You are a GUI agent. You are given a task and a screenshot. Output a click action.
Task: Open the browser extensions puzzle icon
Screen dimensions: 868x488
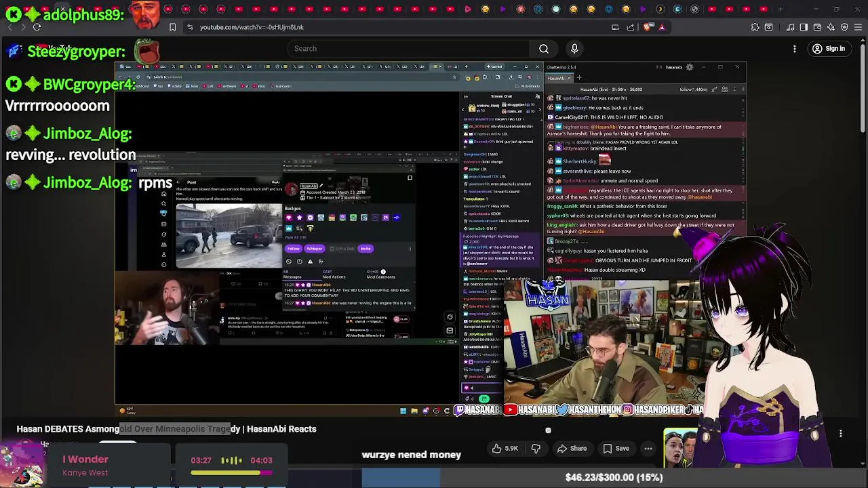click(x=755, y=27)
